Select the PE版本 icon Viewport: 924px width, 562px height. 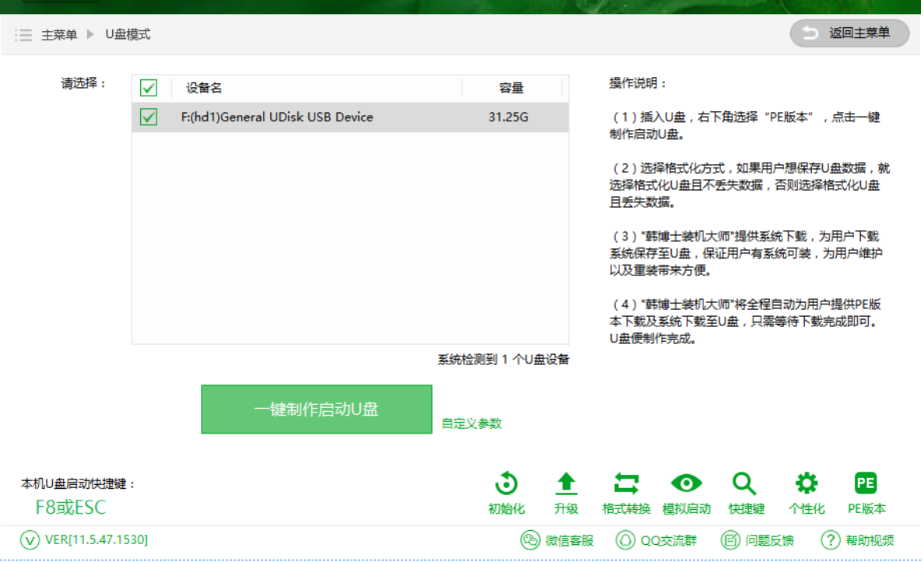[x=866, y=484]
